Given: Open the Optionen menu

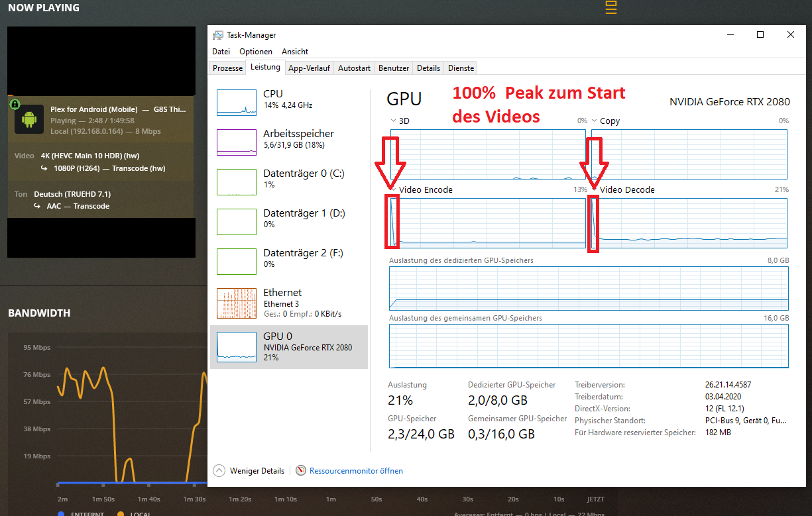Looking at the screenshot, I should click(256, 52).
